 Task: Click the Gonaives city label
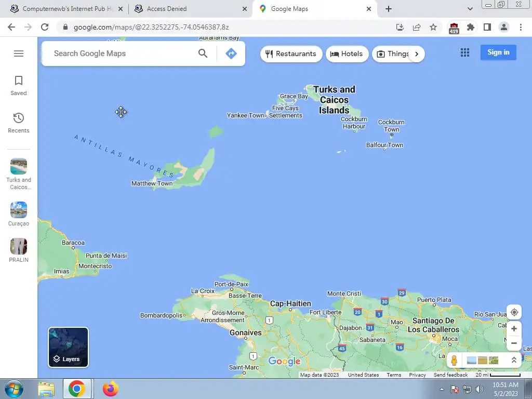[246, 333]
